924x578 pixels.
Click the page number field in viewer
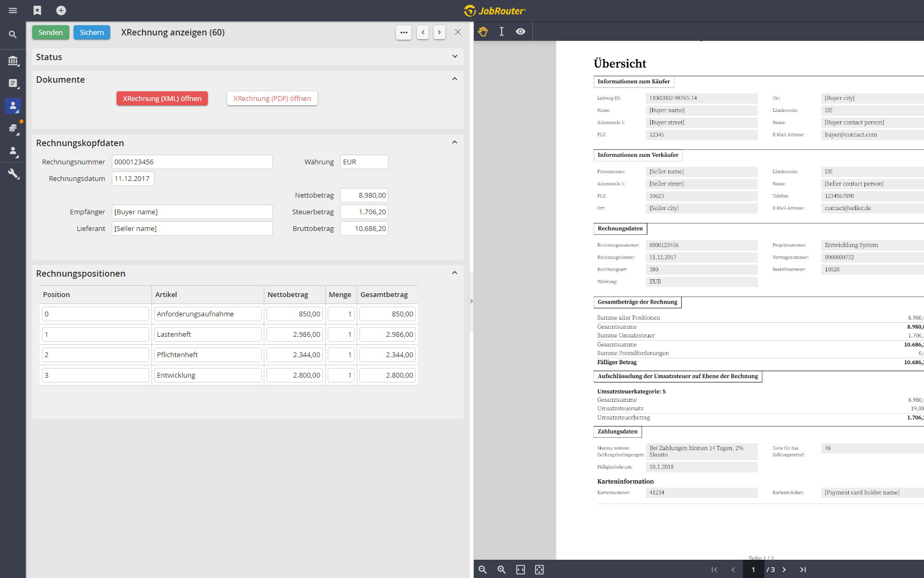(x=753, y=569)
